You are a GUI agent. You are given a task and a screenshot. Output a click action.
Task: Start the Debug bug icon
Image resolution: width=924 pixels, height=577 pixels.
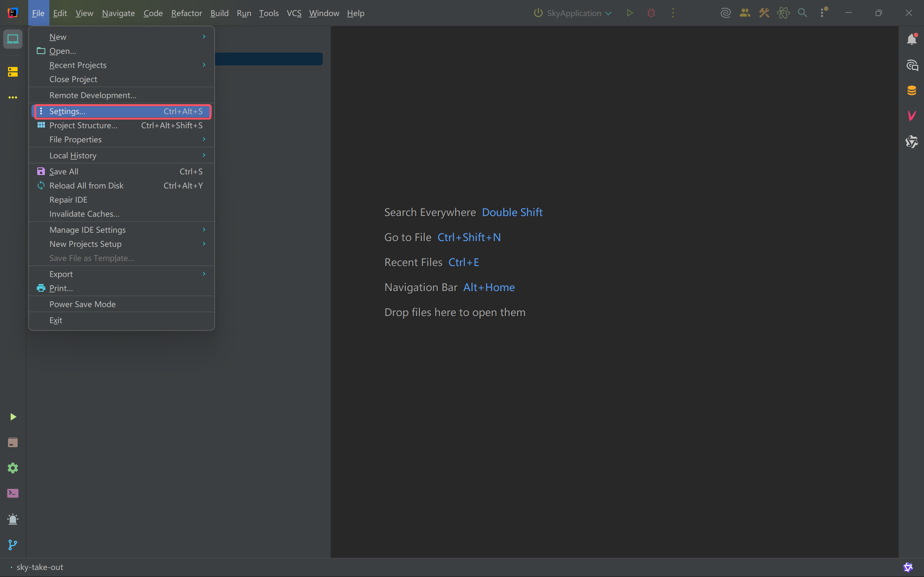(651, 13)
